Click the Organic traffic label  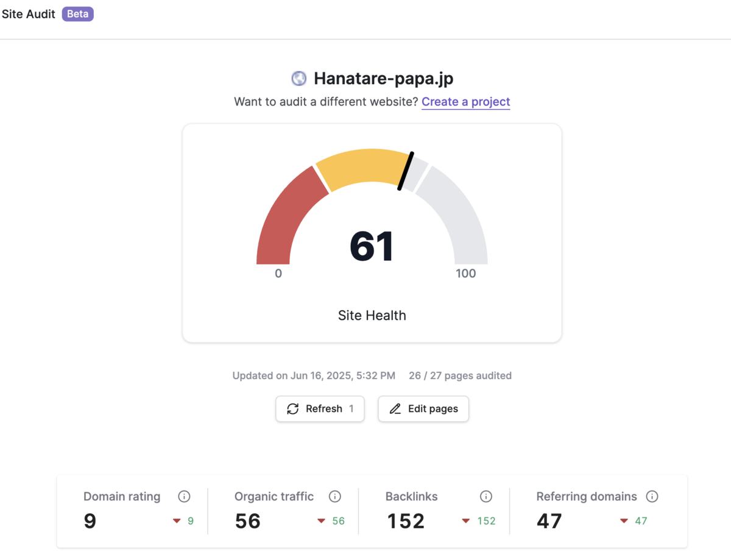pyautogui.click(x=274, y=497)
